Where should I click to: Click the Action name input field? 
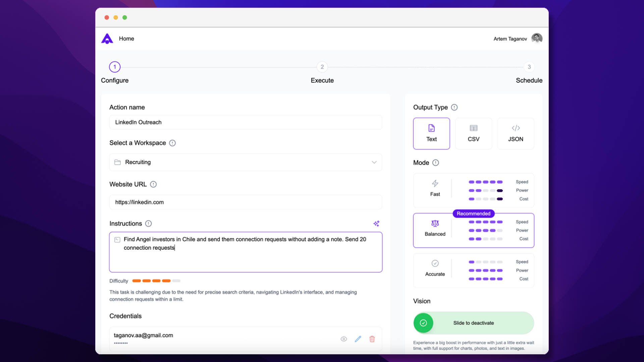click(246, 122)
